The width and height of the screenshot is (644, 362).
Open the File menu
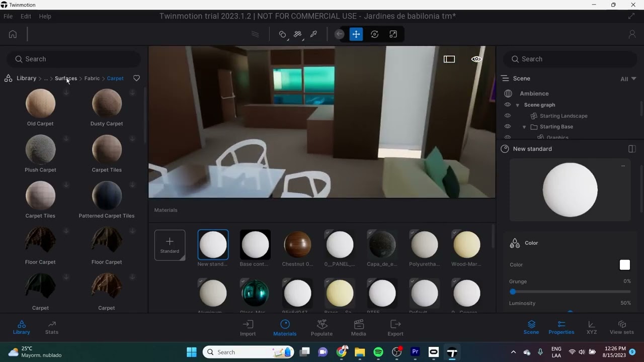coord(8,16)
